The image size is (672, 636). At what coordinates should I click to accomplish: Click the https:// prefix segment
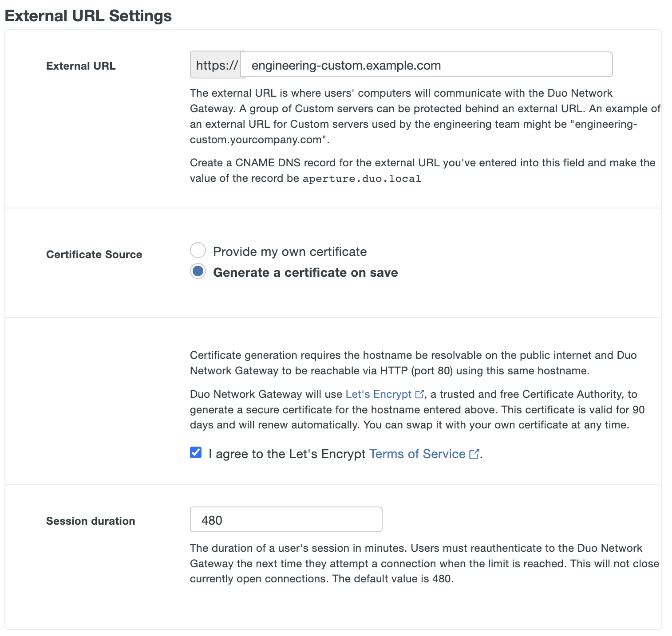(x=216, y=65)
